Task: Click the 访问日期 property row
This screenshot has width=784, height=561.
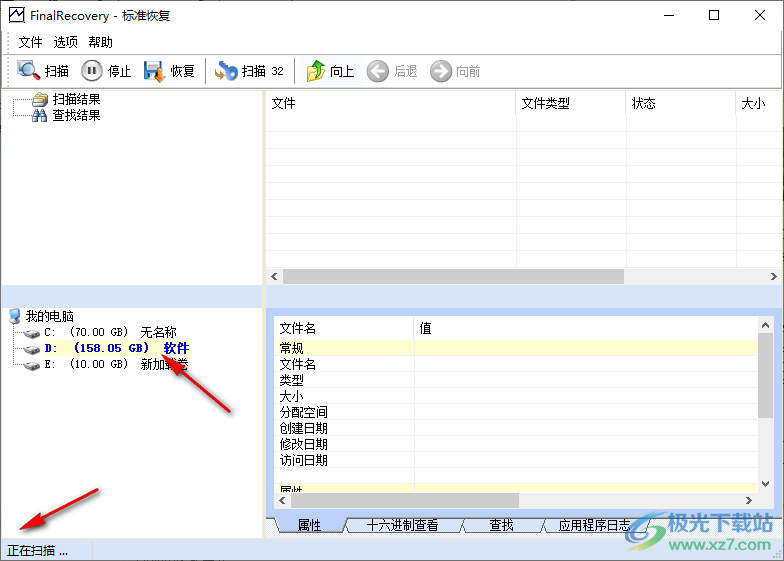Action: 516,460
